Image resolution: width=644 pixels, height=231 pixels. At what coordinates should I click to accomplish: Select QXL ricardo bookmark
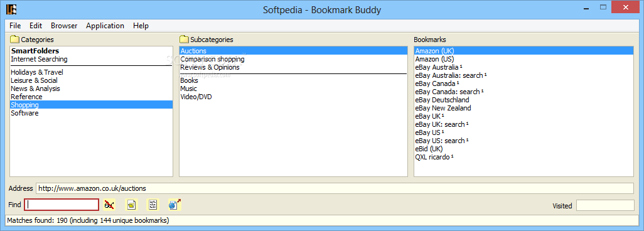(523, 157)
